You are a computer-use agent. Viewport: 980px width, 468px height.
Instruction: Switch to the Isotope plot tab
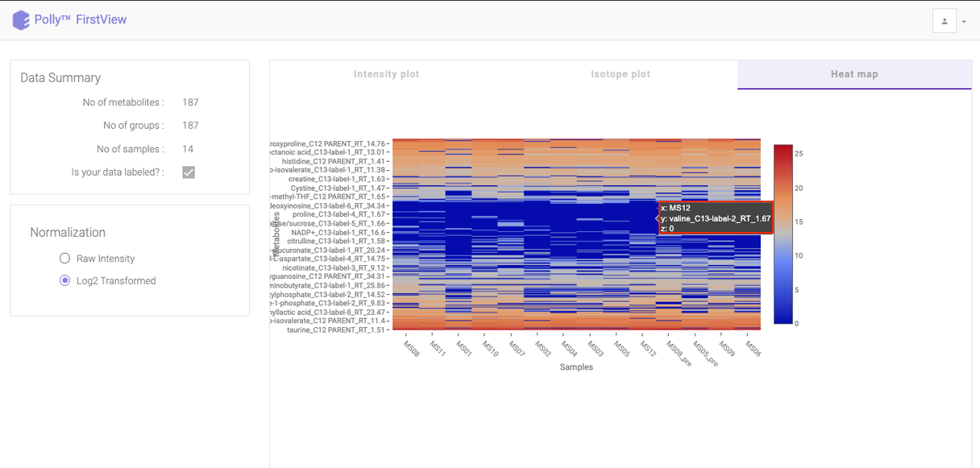pos(621,74)
